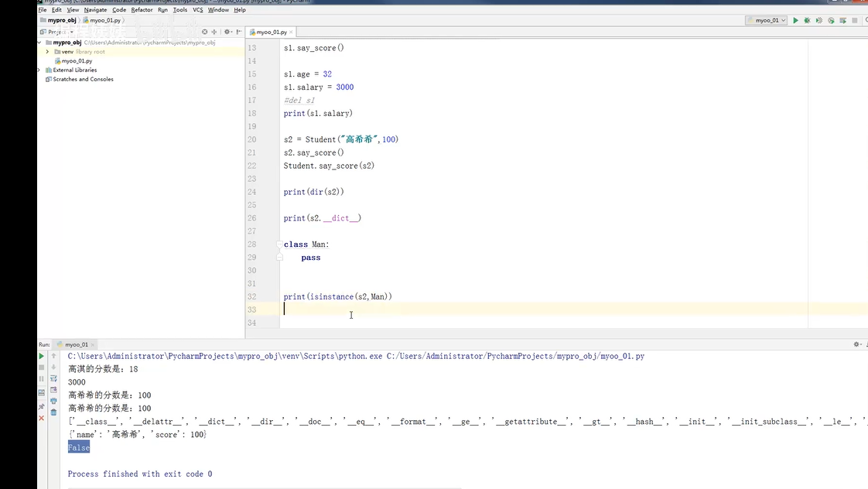Click line number 20 in the gutter
The image size is (868, 489).
[252, 139]
